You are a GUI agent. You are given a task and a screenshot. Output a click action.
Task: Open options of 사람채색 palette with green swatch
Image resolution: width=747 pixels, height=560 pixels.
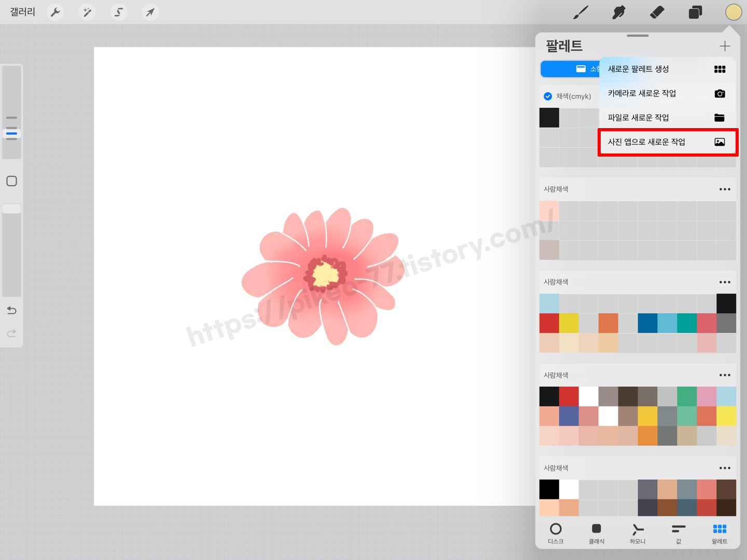coord(725,375)
